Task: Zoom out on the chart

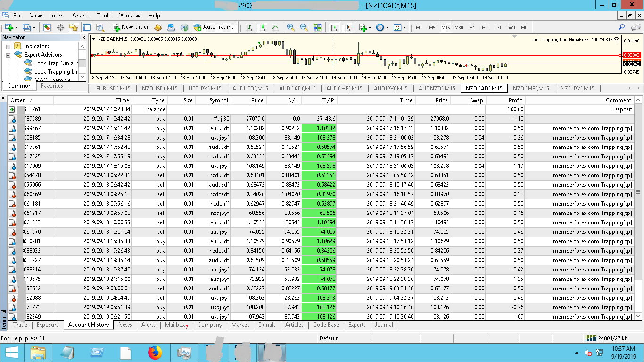Action: click(304, 27)
